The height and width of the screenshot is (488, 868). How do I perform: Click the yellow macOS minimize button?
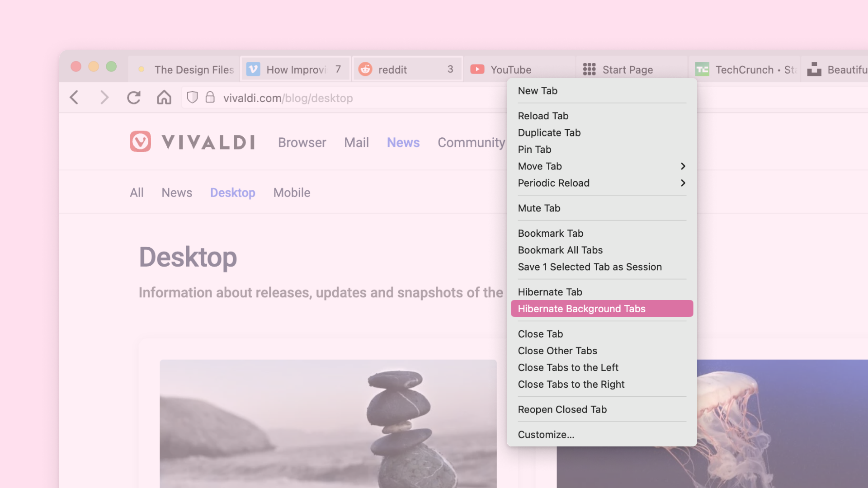point(94,66)
